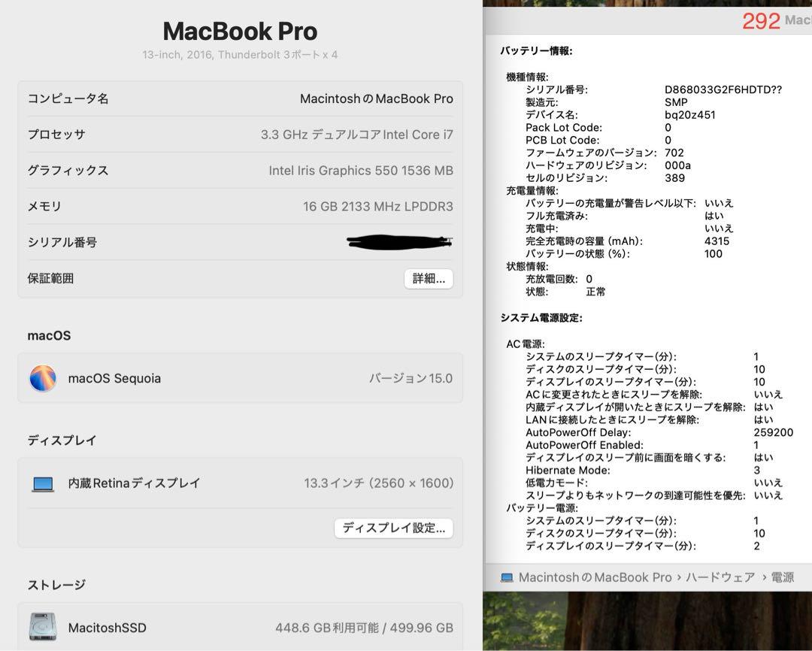Viewport: 812px width, 651px height.
Task: Click the MacitoshSSD storage name
Action: tap(108, 628)
